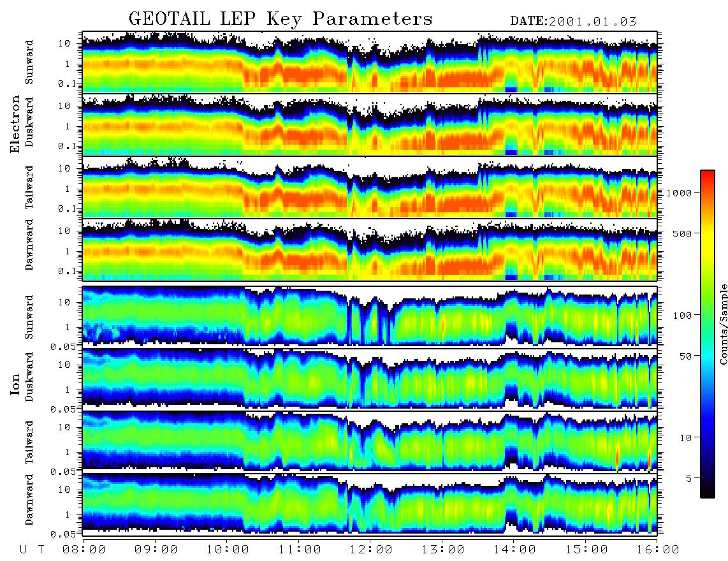
Task: Click inside the Electron Sunward spectrogram panel
Action: click(x=370, y=62)
